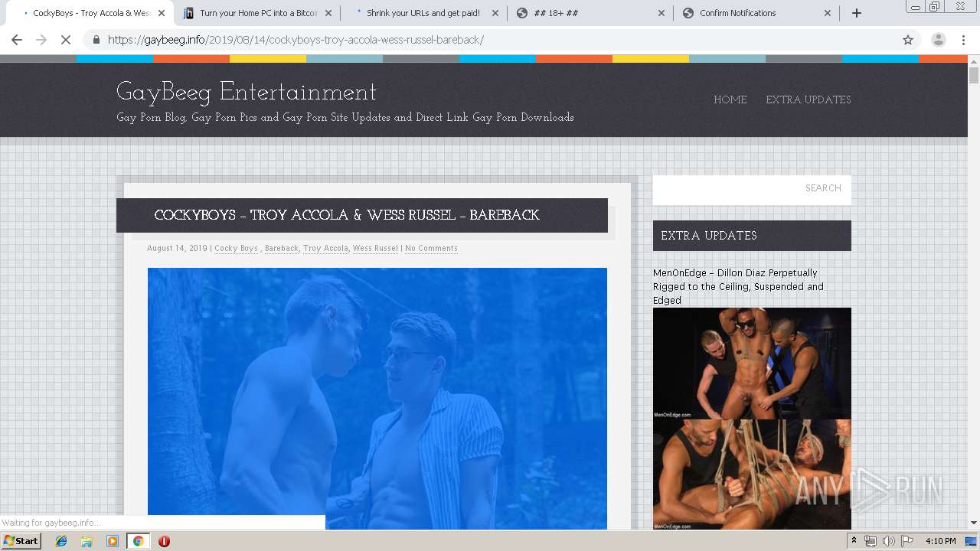Open the MenOnEdge Dillon Diaz post link
980x551 pixels.
tap(738, 287)
